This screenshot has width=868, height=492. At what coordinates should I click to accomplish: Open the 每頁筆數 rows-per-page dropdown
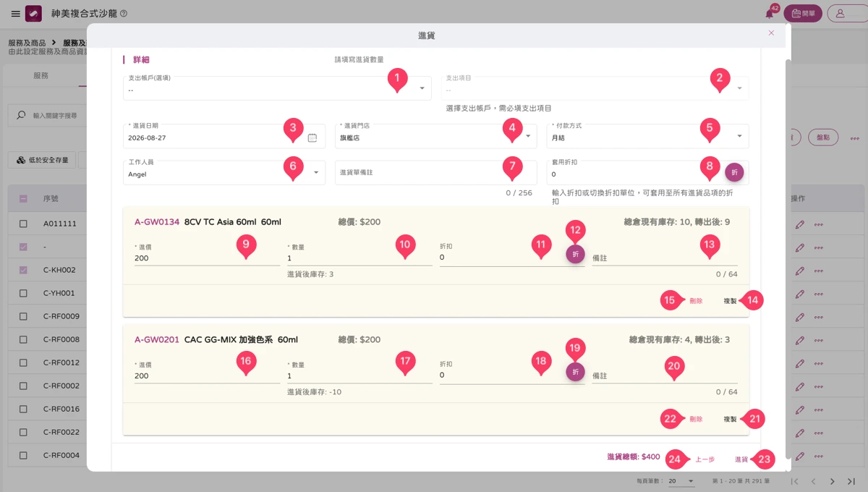pos(681,481)
